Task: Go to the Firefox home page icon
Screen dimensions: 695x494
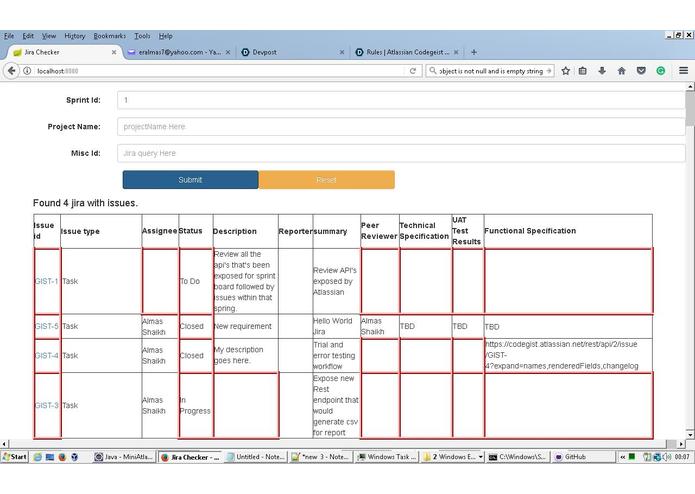Action: pyautogui.click(x=621, y=71)
